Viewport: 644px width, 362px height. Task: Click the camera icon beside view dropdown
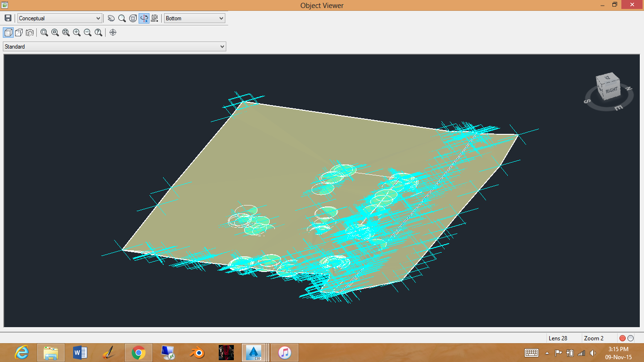(155, 18)
